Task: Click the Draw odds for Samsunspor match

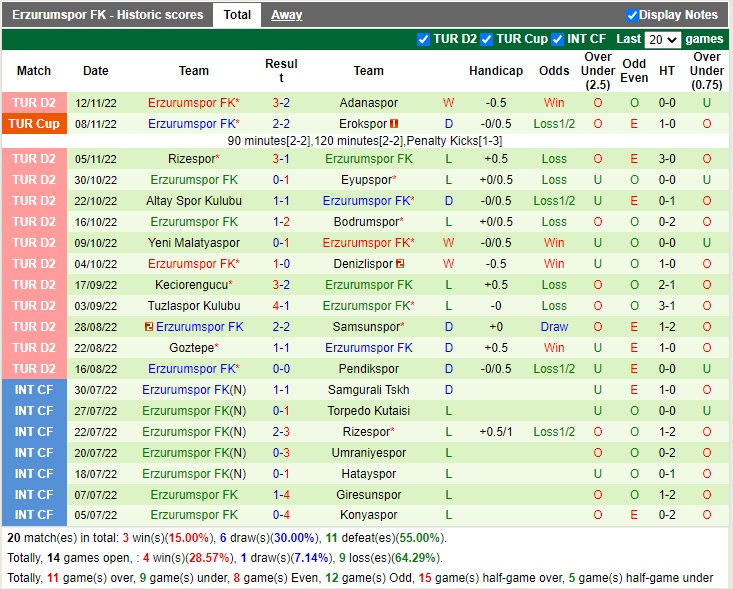Action: coord(554,327)
